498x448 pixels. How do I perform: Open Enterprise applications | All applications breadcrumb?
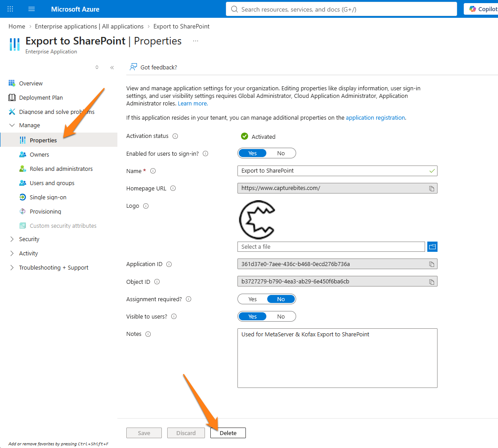(89, 26)
